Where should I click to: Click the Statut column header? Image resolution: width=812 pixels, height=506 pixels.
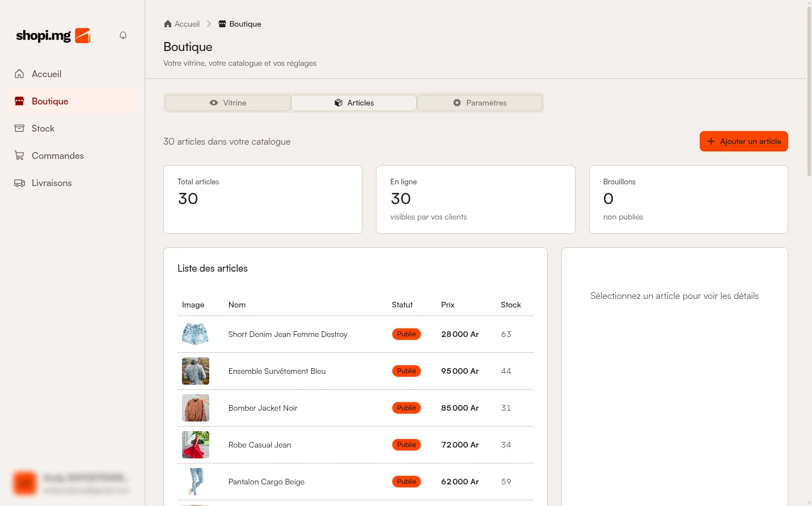click(x=402, y=305)
